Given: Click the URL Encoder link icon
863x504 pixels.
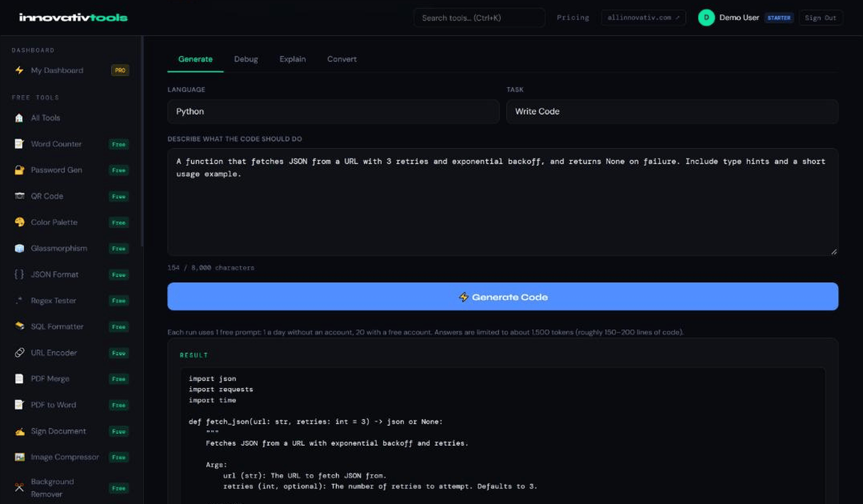Looking at the screenshot, I should coord(19,353).
